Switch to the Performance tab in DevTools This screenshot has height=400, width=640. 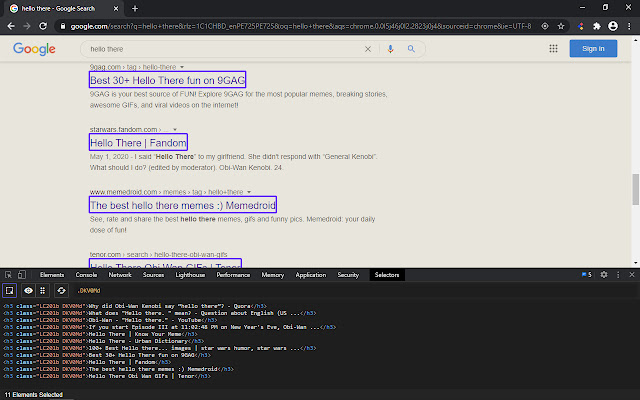(233, 275)
